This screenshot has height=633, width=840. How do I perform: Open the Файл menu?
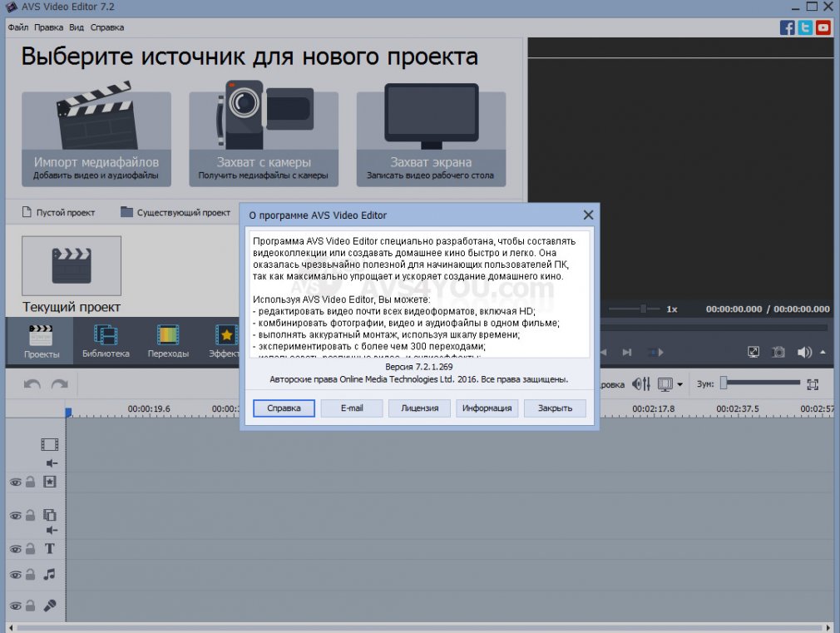18,27
